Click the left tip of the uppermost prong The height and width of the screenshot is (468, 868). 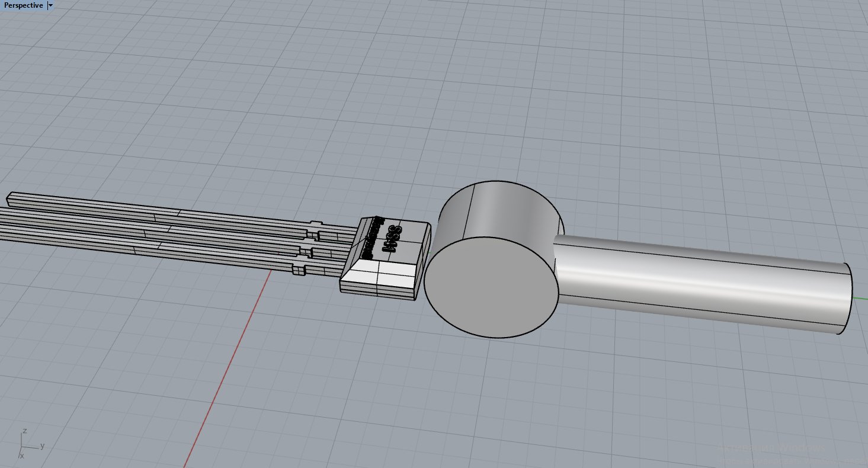point(12,197)
